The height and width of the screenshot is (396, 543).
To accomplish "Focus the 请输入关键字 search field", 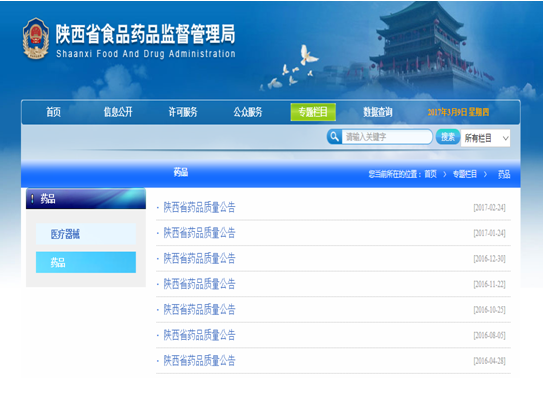I will [387, 137].
